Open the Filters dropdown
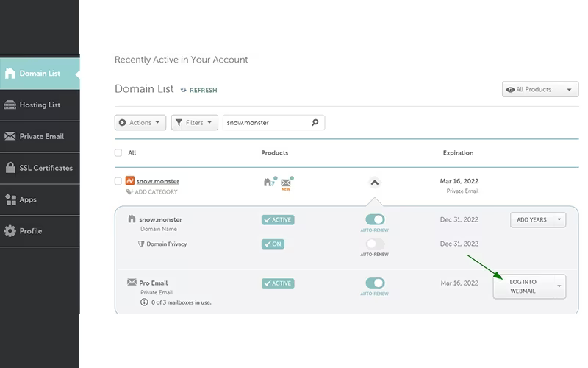This screenshot has width=588, height=368. coord(194,122)
